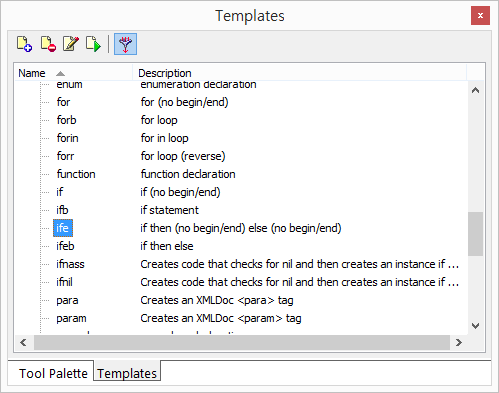The height and width of the screenshot is (393, 499).
Task: Select the ife template entry
Action: [63, 228]
